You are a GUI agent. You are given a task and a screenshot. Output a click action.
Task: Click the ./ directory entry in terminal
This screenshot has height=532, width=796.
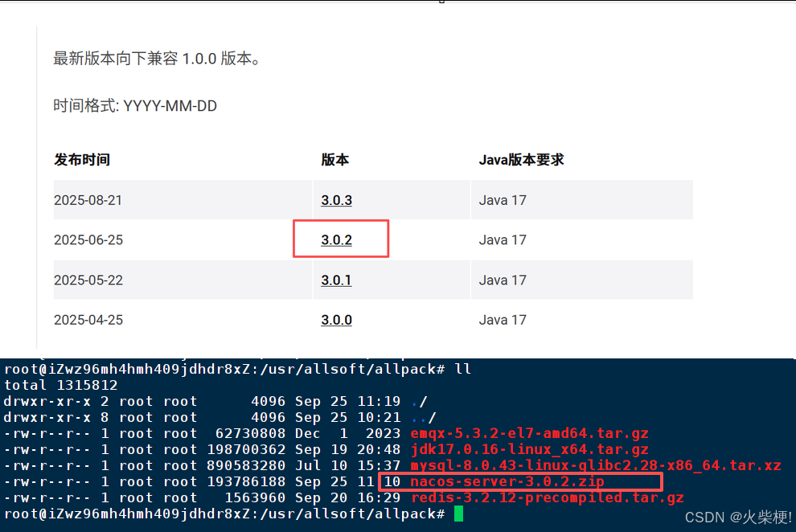point(420,401)
